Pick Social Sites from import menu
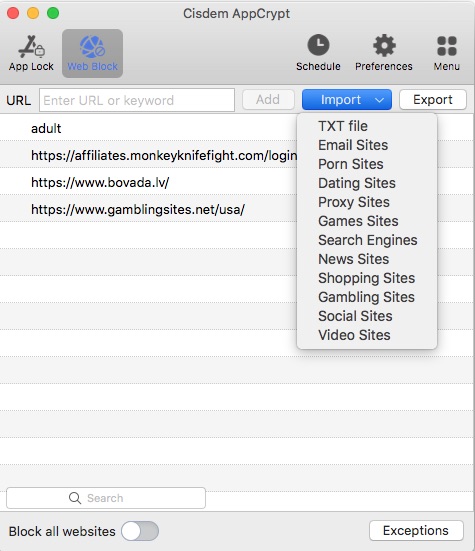475x551 pixels. point(355,316)
